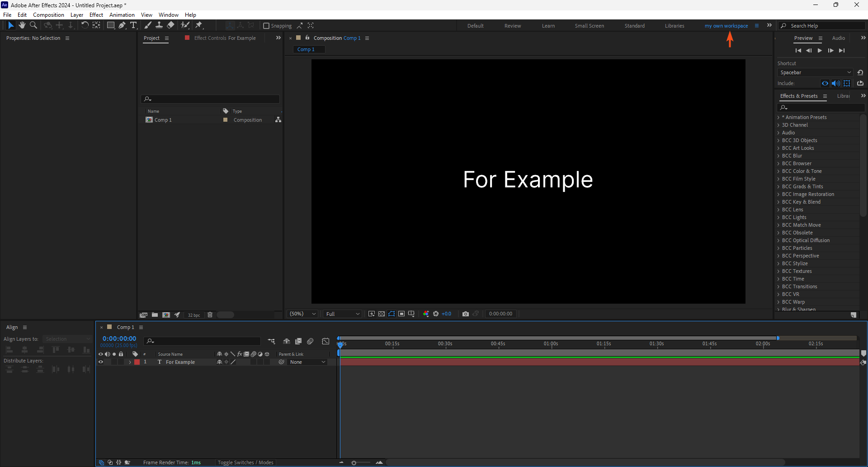Open the magnification (50%) dropdown

[302, 314]
